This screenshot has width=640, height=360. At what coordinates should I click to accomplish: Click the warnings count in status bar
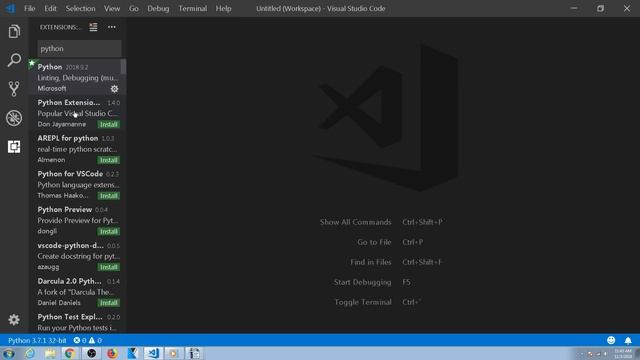96,340
